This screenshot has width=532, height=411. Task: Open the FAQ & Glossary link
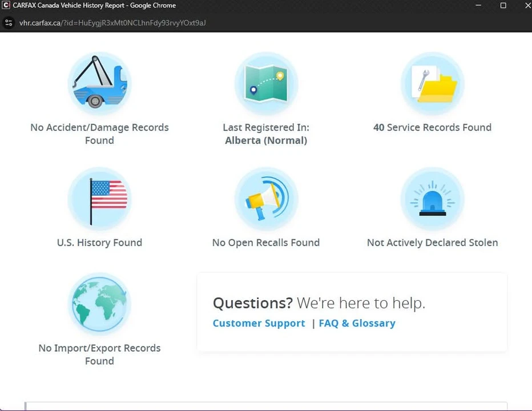click(x=357, y=323)
